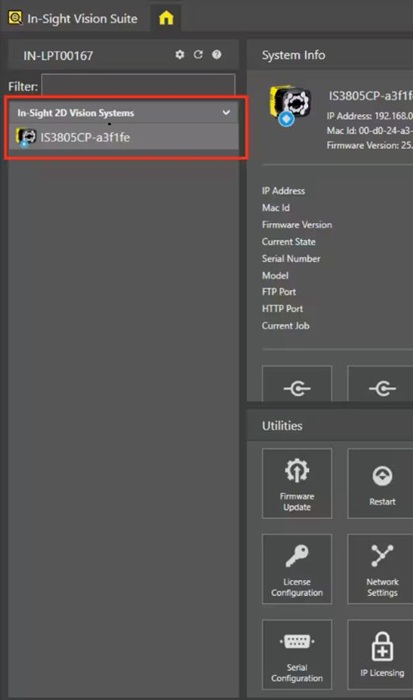Click the Filter input field
This screenshot has width=413, height=700.
(138, 85)
